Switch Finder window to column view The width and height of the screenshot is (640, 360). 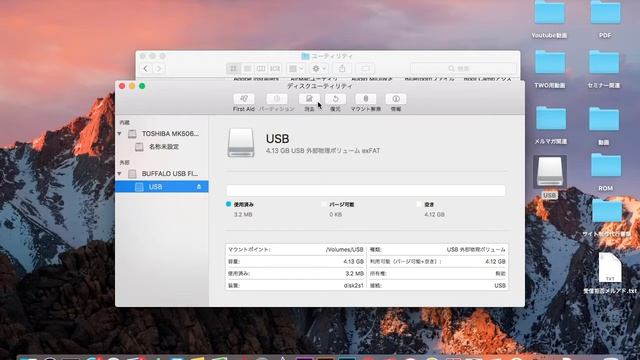[261, 69]
